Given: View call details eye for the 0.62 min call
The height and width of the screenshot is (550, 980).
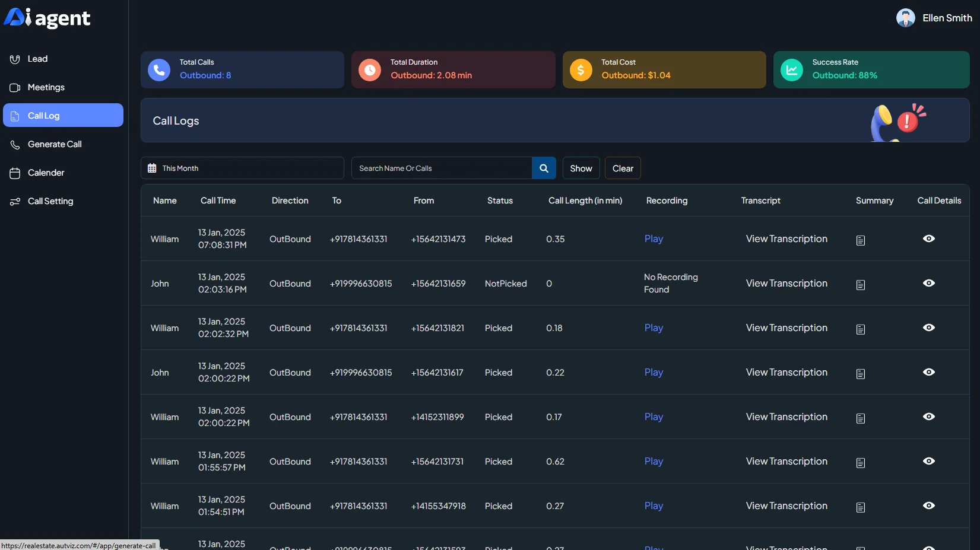Looking at the screenshot, I should click(929, 461).
